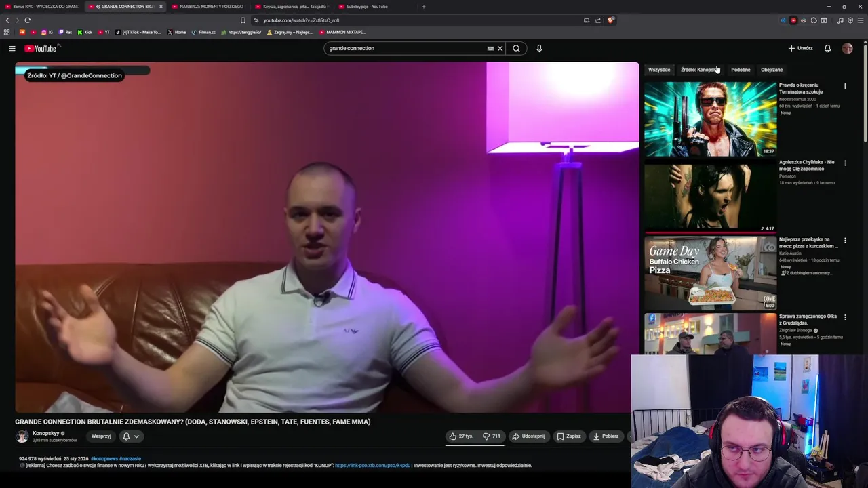Screen dimensions: 868x488
Task: Open the browser main menu icon
Action: (x=861, y=20)
